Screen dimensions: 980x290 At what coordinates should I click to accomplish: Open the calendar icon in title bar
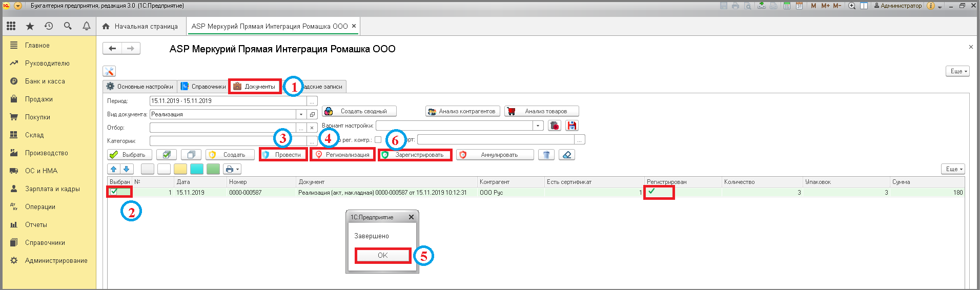point(799,6)
